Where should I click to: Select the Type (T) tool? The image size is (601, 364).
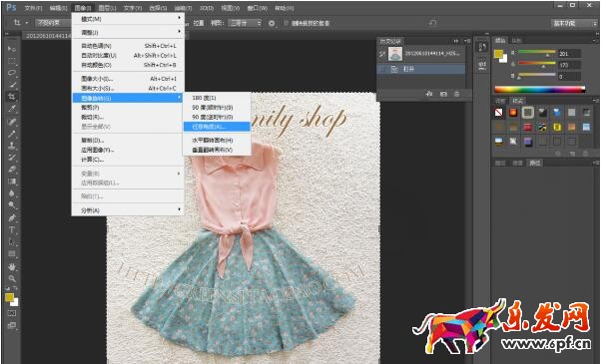[12, 229]
